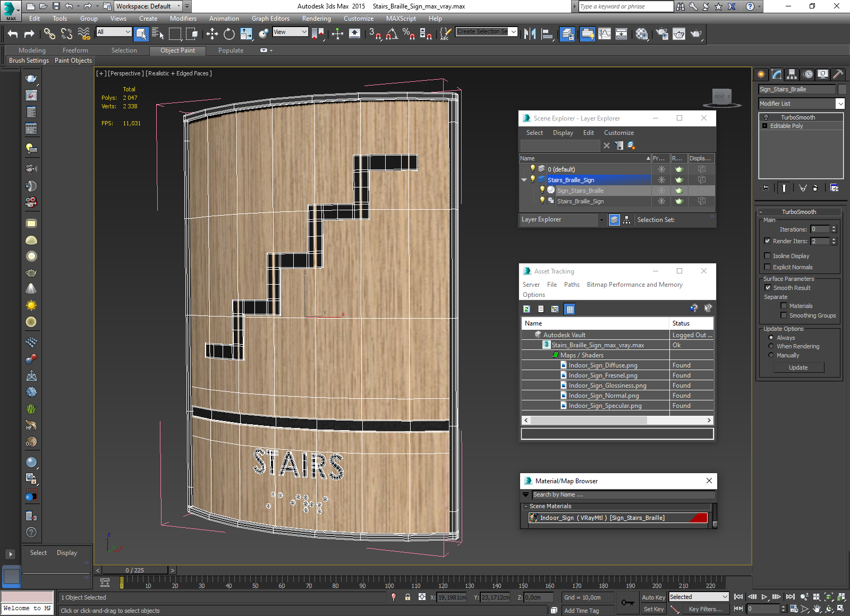850x616 pixels.
Task: Toggle the Smooth Result checkbox
Action: click(767, 288)
